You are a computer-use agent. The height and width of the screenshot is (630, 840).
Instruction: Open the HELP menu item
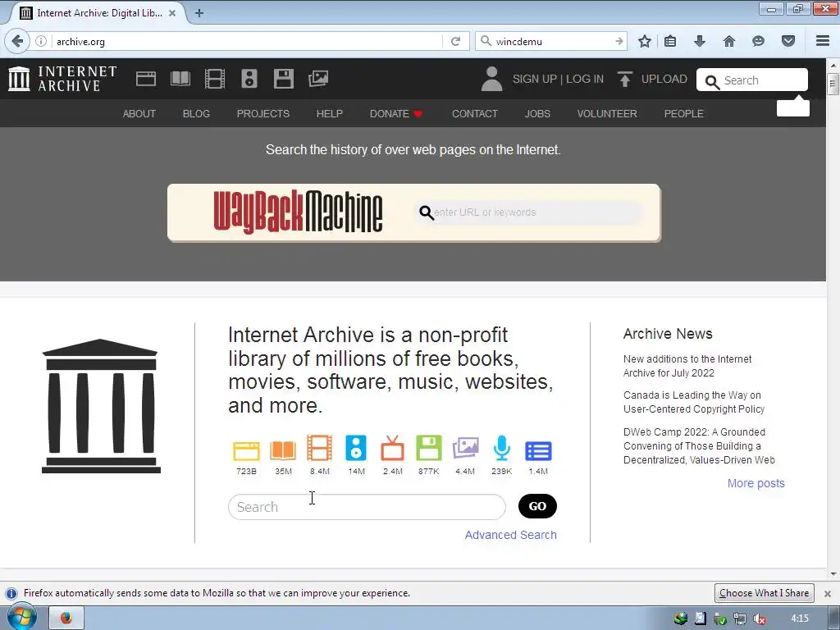330,113
